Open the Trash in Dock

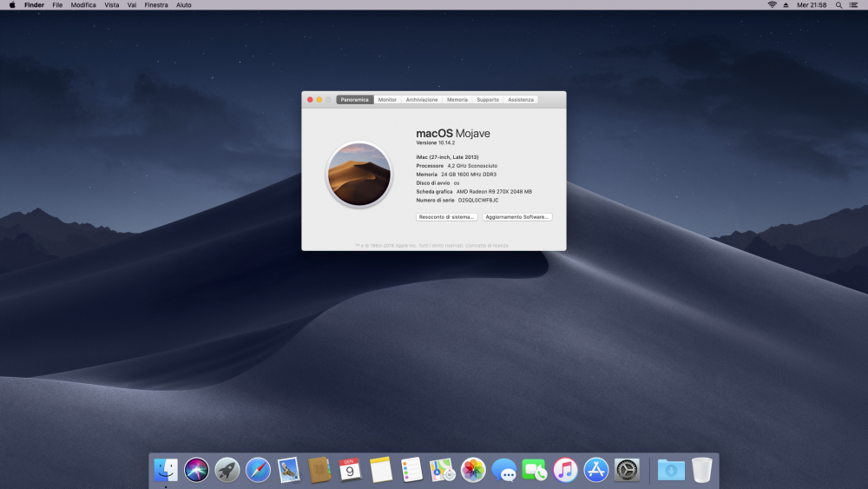[701, 470]
